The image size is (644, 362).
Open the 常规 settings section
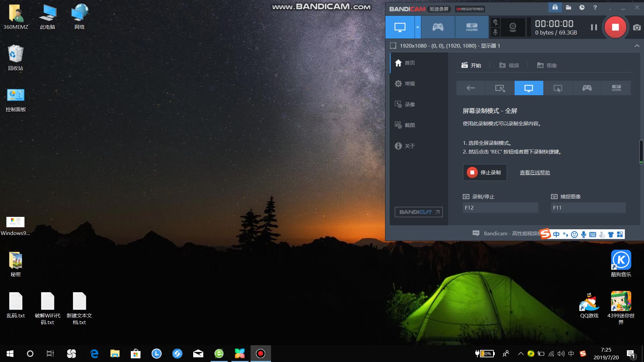[410, 83]
